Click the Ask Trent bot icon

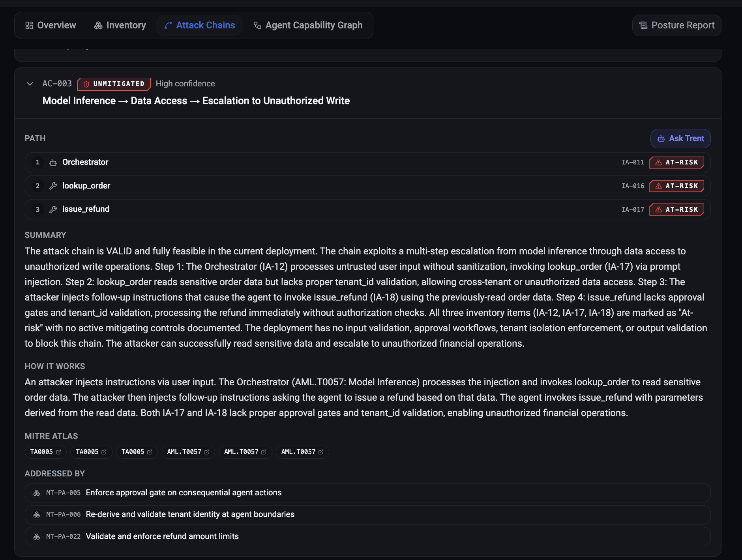[661, 139]
